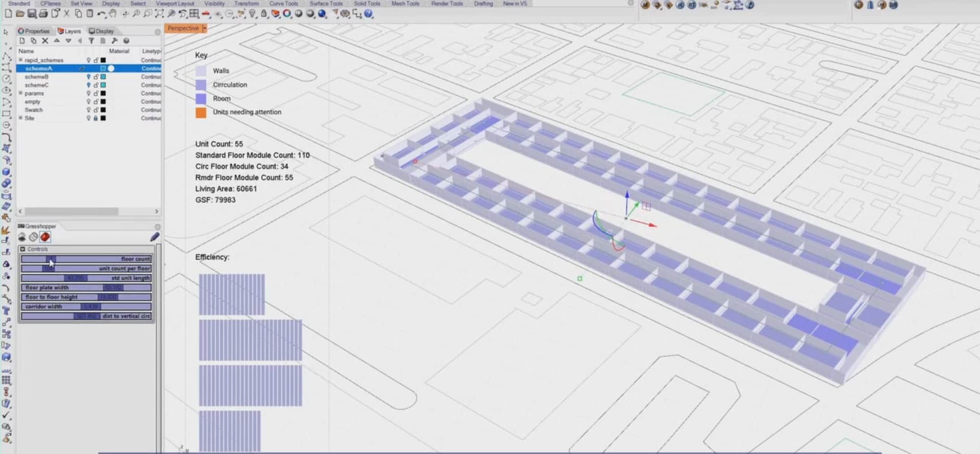Click the unit count per floor slider
The height and width of the screenshot is (454, 980).
[x=86, y=268]
